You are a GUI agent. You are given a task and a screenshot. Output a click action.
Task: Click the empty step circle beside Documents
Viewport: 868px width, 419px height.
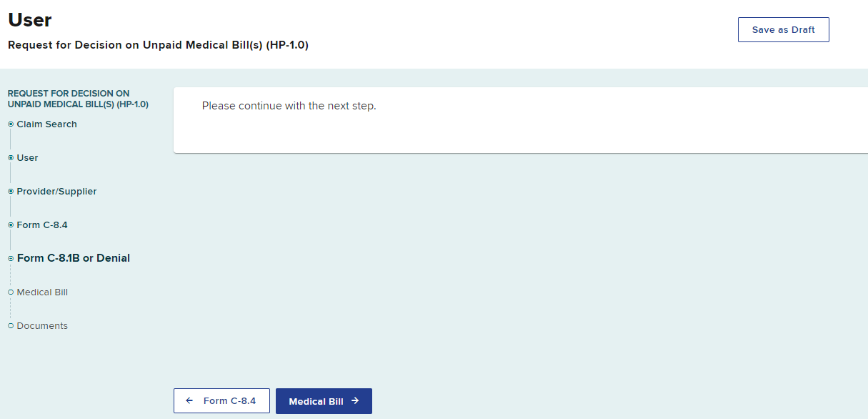[11, 326]
